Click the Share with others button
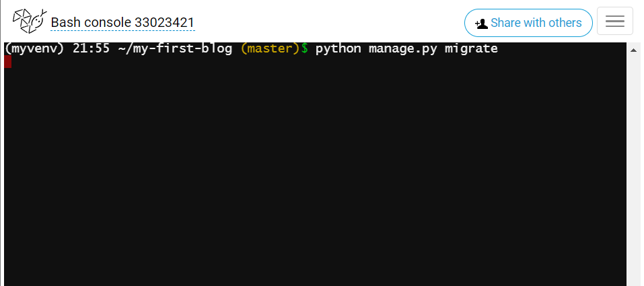Screen dimensions: 644x286 528,23
